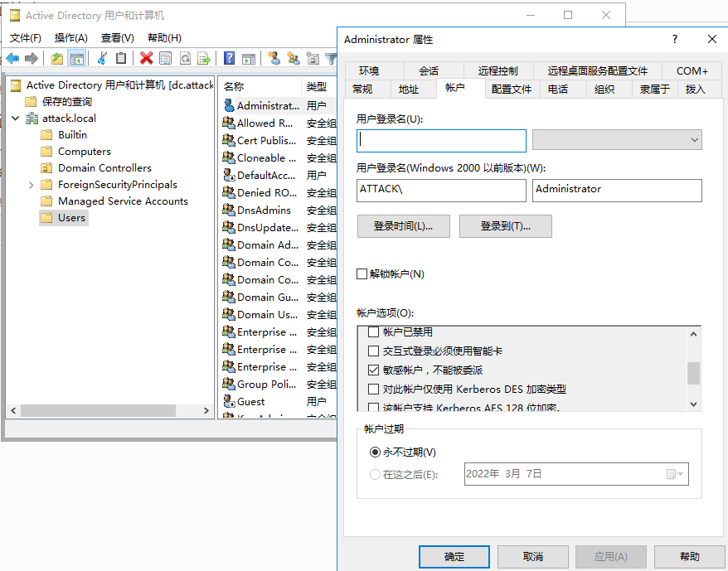Uncheck 敏感帐户，不能被委派 option

(x=374, y=370)
